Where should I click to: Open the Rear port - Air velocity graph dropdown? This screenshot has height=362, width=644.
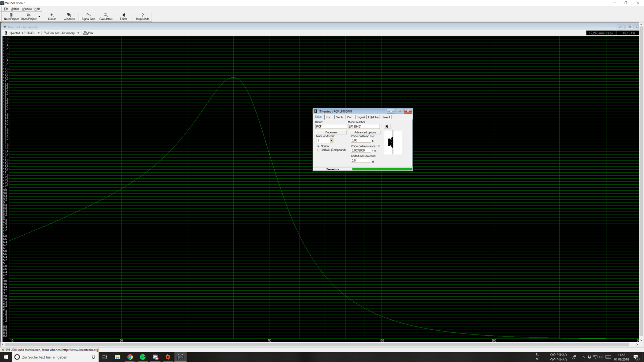click(78, 33)
